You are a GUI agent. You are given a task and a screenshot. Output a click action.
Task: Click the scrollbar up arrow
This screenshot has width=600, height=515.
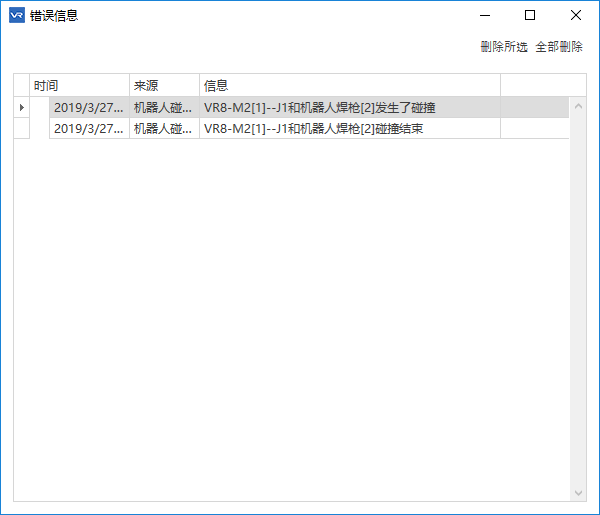pos(578,104)
